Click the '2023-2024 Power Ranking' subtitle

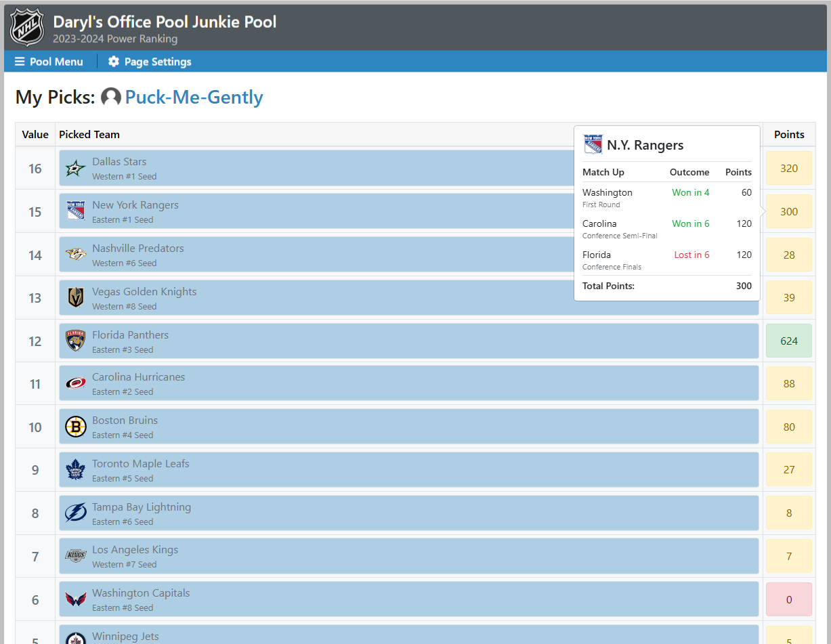click(x=115, y=39)
